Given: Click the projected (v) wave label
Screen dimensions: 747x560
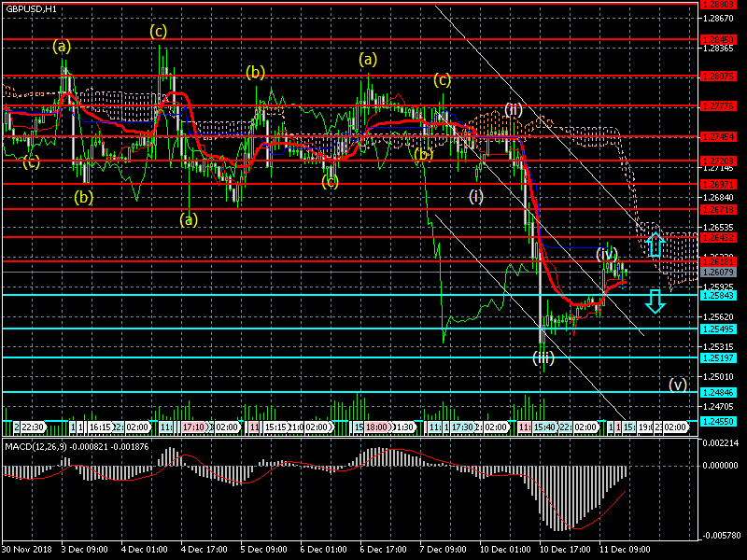Looking at the screenshot, I should click(678, 385).
